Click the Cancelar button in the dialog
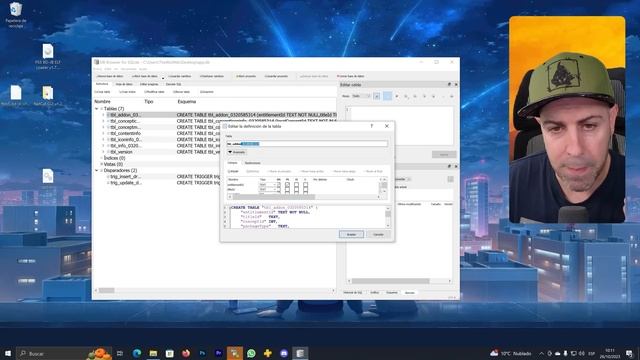Viewport: 640px width, 360px height. (x=378, y=235)
